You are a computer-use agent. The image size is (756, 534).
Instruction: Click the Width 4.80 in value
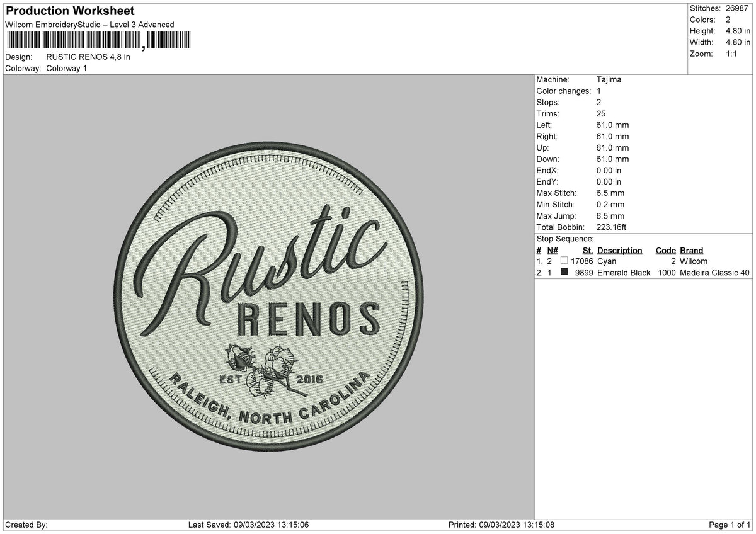point(735,42)
